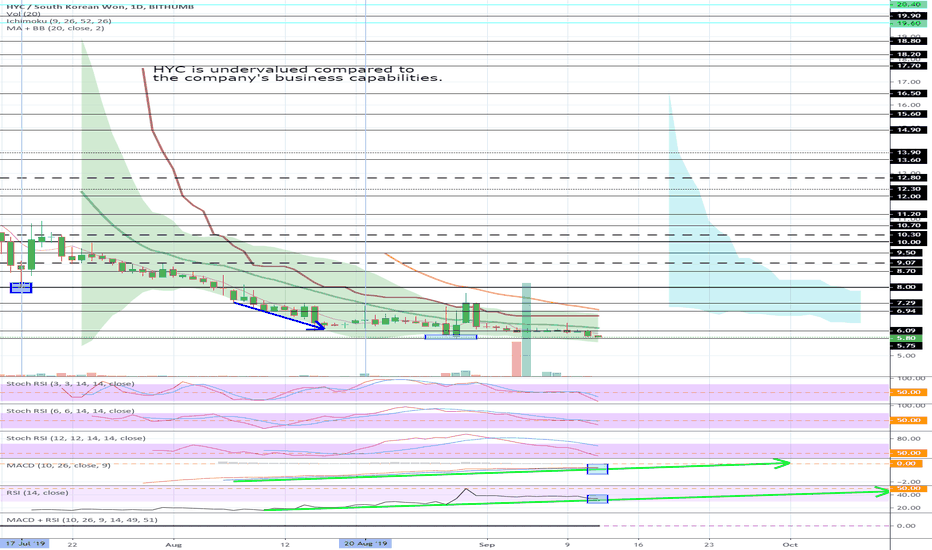
Task: Click the 10.30 price label
Action: (x=908, y=235)
